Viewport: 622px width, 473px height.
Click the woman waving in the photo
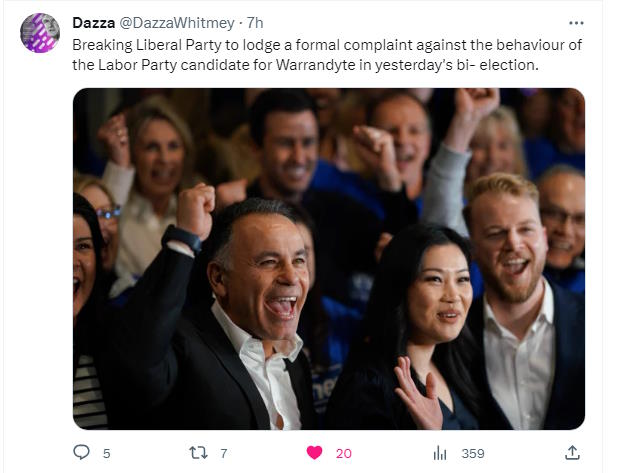coord(420,327)
